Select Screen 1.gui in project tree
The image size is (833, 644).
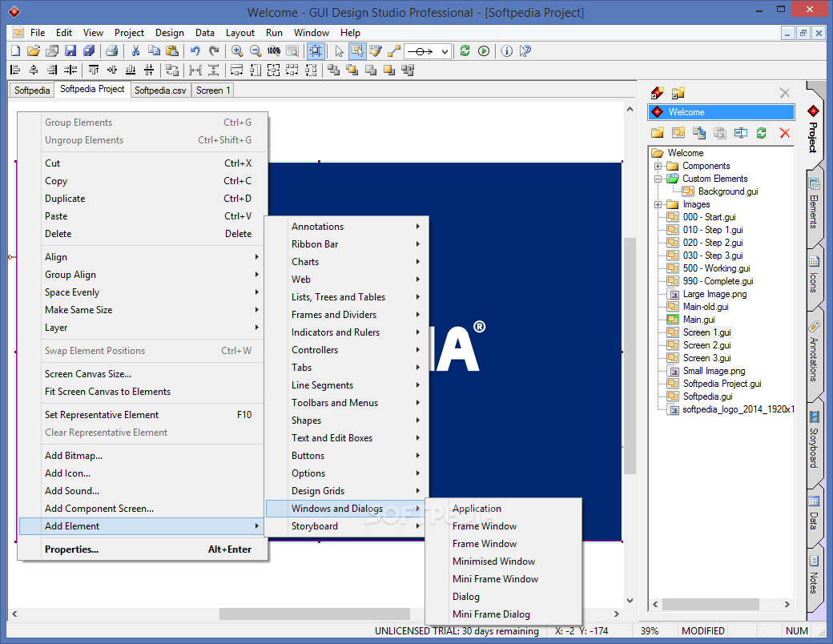pos(706,332)
